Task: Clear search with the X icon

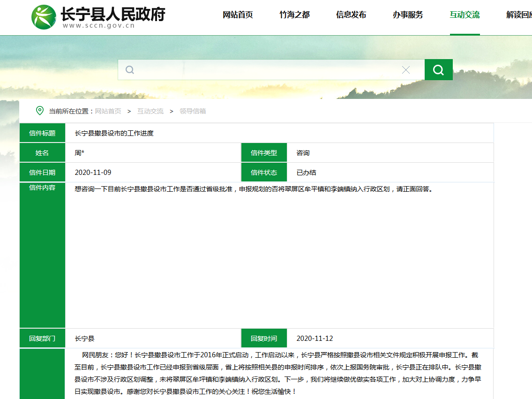Action: [x=406, y=70]
